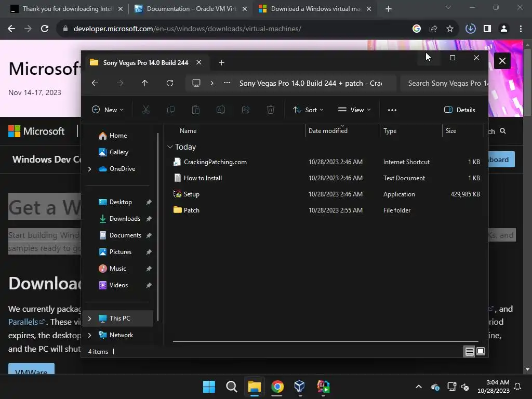Viewport: 532px width, 399px height.
Task: Click Chrome icon on the taskbar
Action: click(x=277, y=387)
